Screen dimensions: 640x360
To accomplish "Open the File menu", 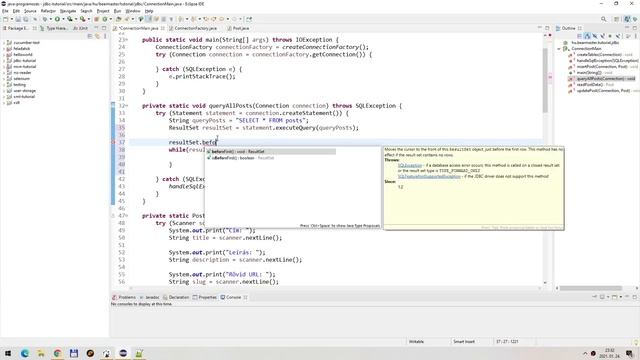I will pos(5,11).
